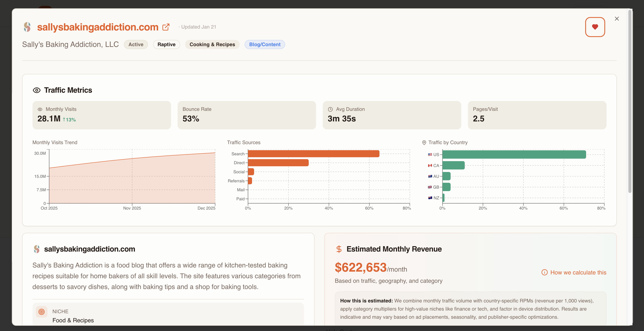The width and height of the screenshot is (644, 331).
Task: Click the Cooking & Recipes tag
Action: point(212,44)
